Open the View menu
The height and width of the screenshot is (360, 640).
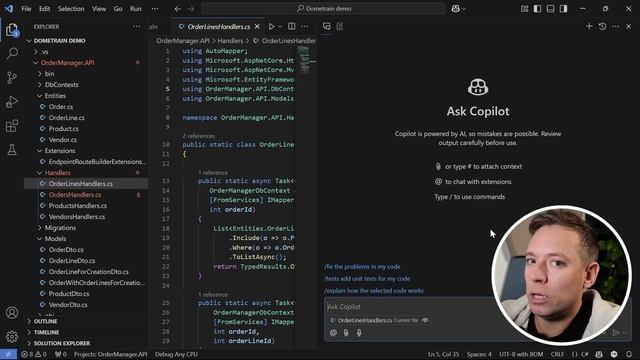coord(99,9)
